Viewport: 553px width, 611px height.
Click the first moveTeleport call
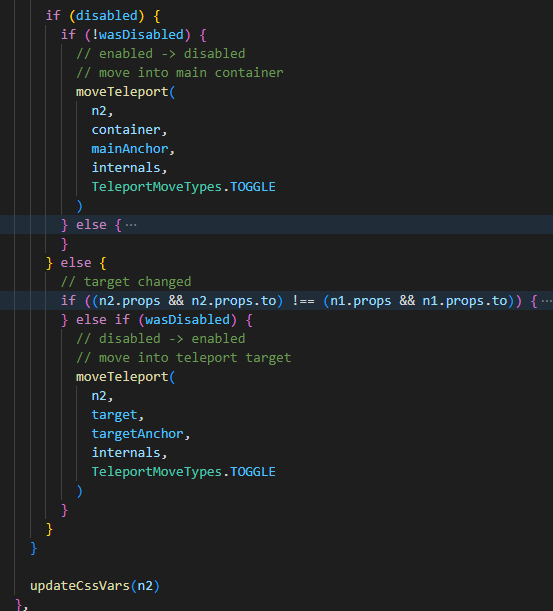122,92
